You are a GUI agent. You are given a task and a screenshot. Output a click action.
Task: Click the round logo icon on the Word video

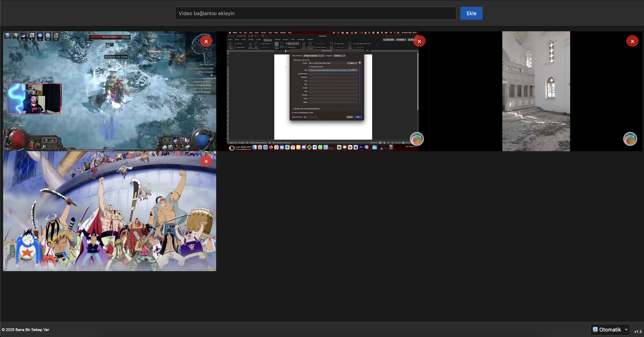point(417,139)
